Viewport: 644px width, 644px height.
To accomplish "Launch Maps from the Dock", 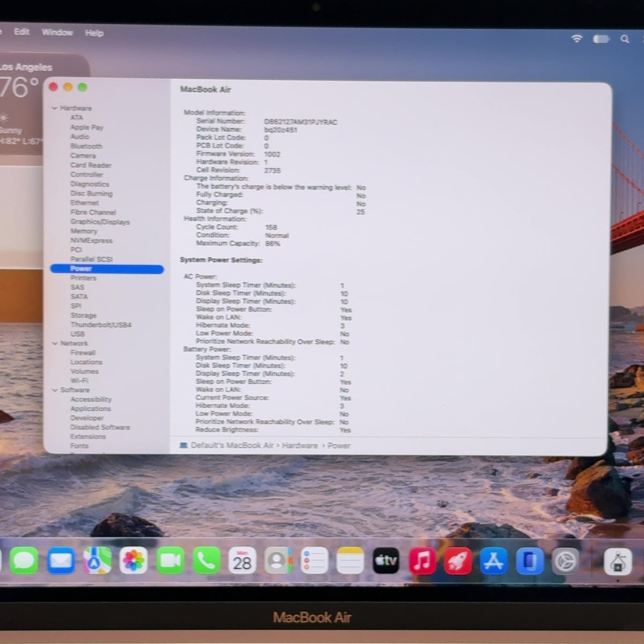I will click(x=97, y=561).
